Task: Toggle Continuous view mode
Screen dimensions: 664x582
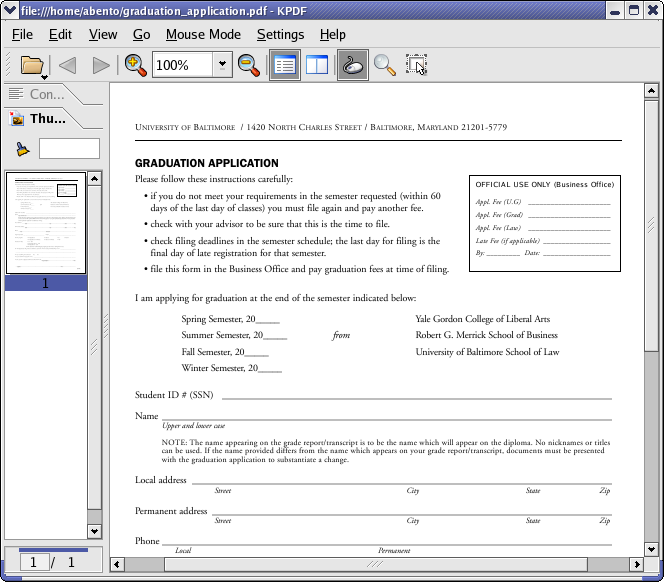Action: click(x=285, y=65)
